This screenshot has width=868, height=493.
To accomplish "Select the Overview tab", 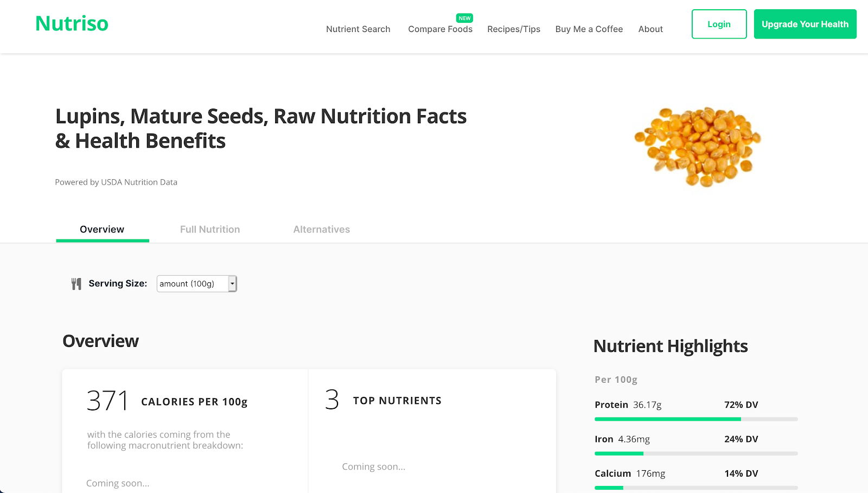I will tap(102, 229).
